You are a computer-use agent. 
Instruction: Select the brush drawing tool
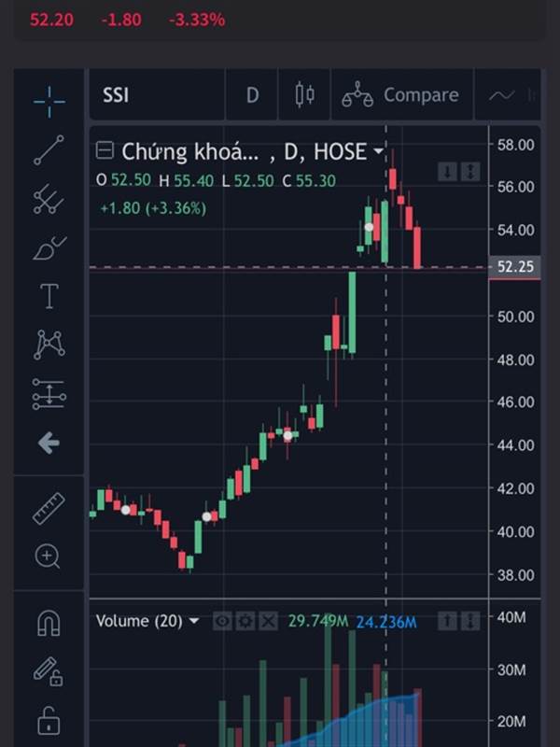point(49,247)
